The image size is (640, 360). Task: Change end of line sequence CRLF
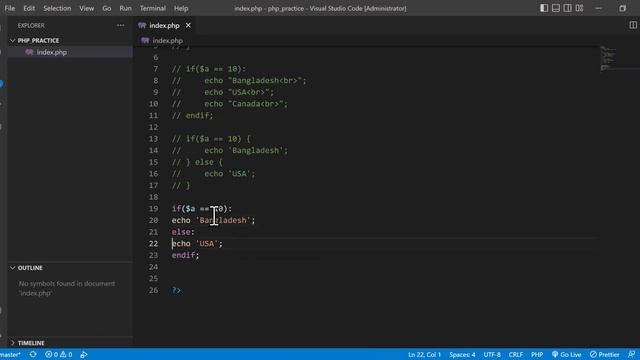pos(516,354)
